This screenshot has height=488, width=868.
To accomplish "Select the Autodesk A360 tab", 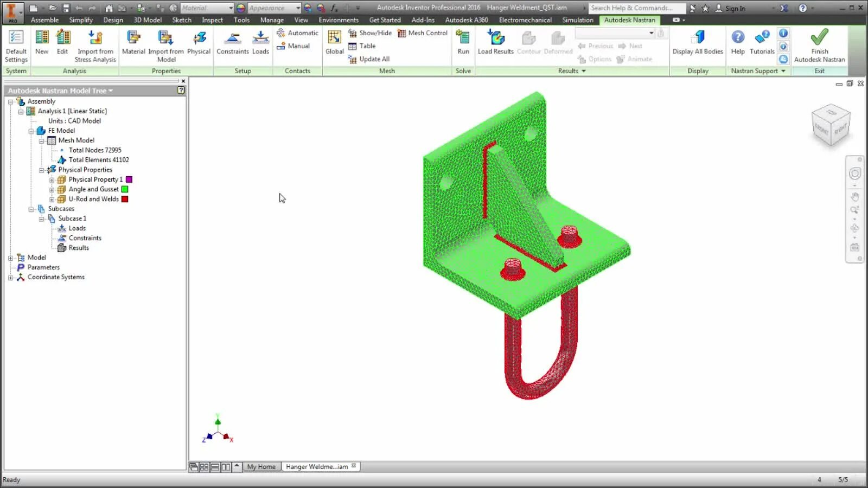I will (x=467, y=20).
